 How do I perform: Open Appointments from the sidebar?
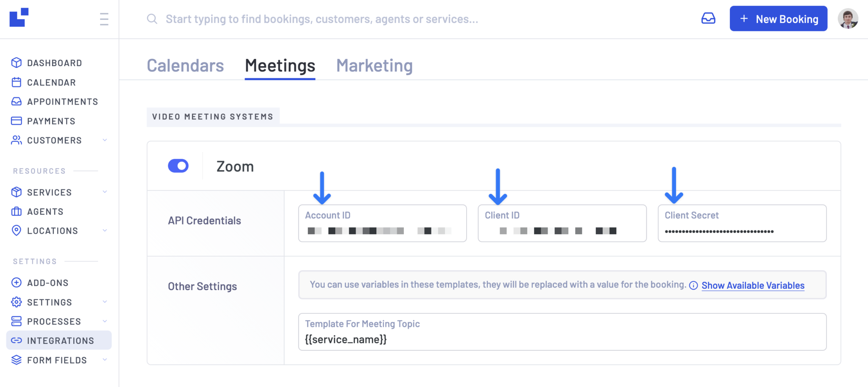pyautogui.click(x=16, y=102)
